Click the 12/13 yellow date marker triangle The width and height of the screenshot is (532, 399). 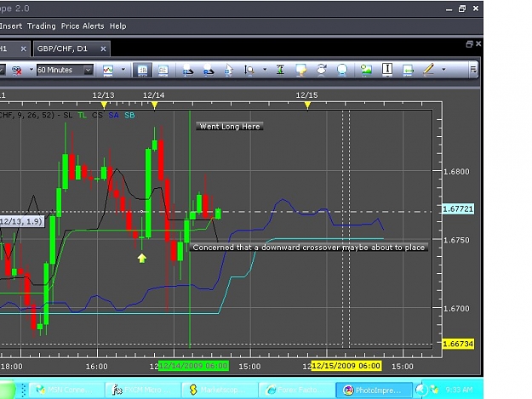pos(104,105)
